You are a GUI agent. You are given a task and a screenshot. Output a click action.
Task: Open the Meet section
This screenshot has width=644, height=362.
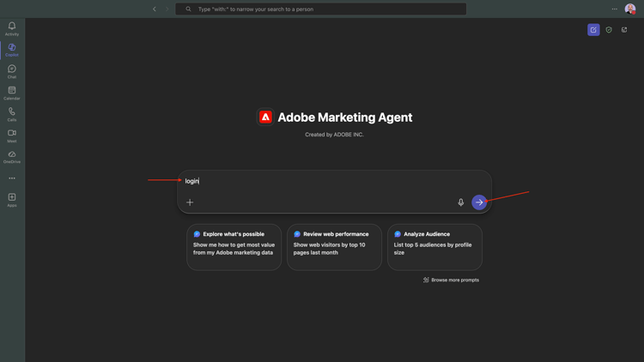pyautogui.click(x=12, y=136)
